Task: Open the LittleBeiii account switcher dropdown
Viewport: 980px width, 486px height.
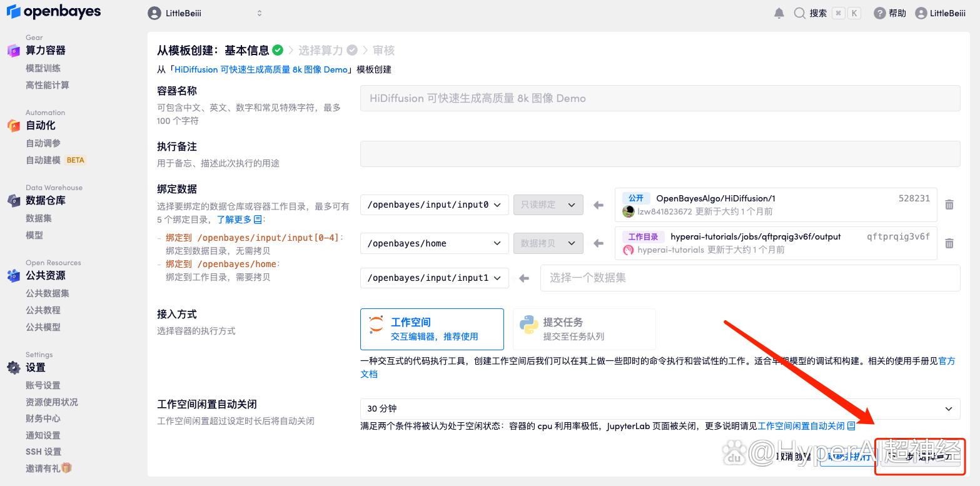Action: click(x=206, y=13)
